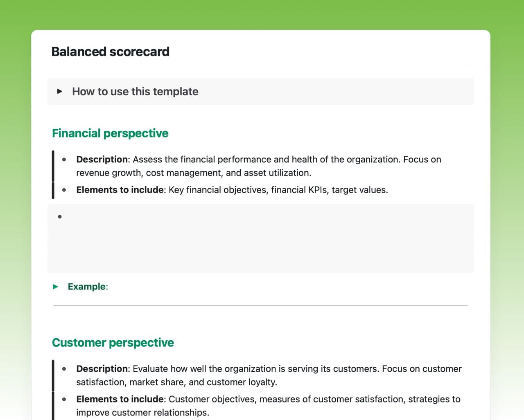Select the "Customer perspective" heading
This screenshot has width=524, height=420.
pos(113,342)
